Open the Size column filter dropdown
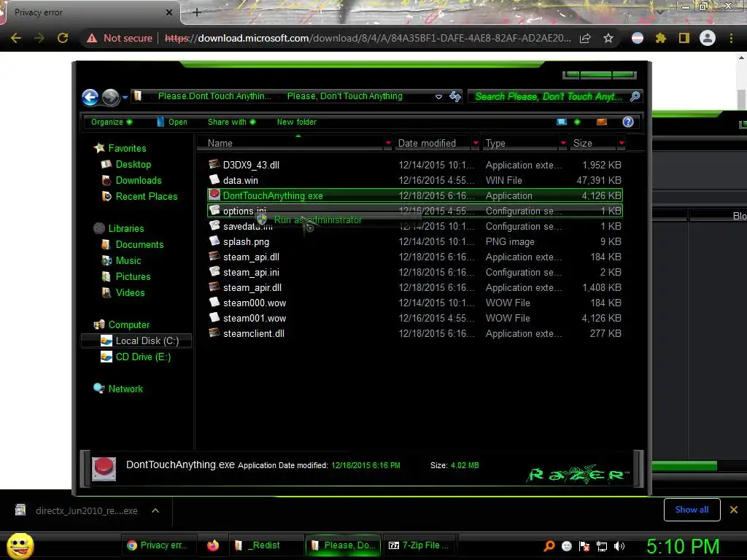The height and width of the screenshot is (560, 747). point(622,144)
